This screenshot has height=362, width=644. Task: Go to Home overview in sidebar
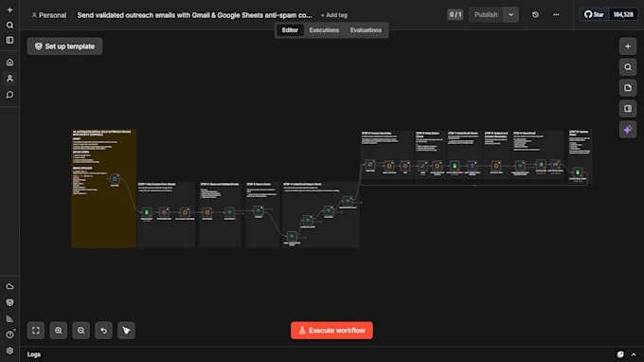(9, 63)
